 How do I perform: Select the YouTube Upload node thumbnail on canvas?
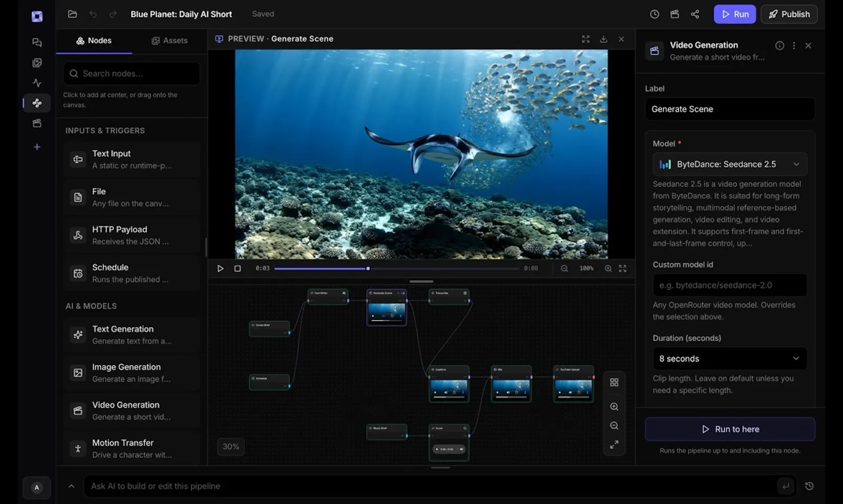[574, 389]
